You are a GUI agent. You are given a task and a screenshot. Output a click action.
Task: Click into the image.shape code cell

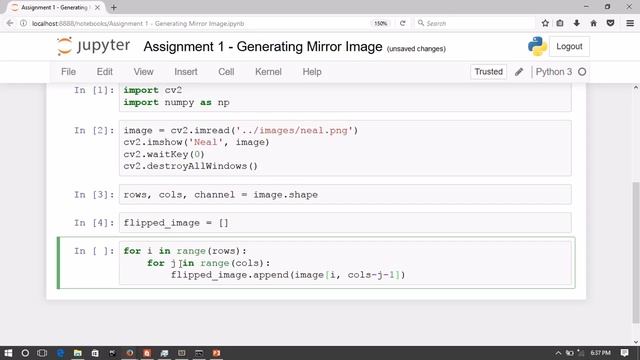[x=345, y=195]
